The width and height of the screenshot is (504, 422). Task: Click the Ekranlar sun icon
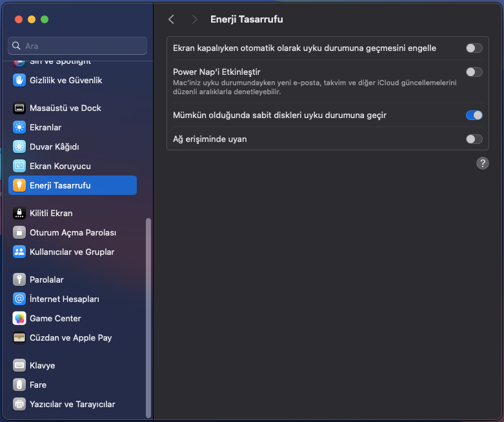pyautogui.click(x=19, y=128)
